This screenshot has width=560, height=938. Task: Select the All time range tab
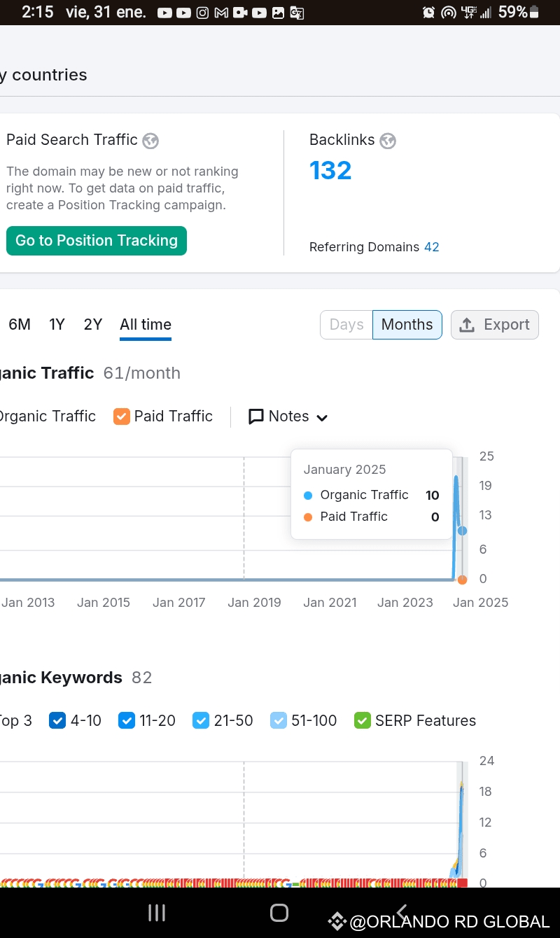point(146,325)
